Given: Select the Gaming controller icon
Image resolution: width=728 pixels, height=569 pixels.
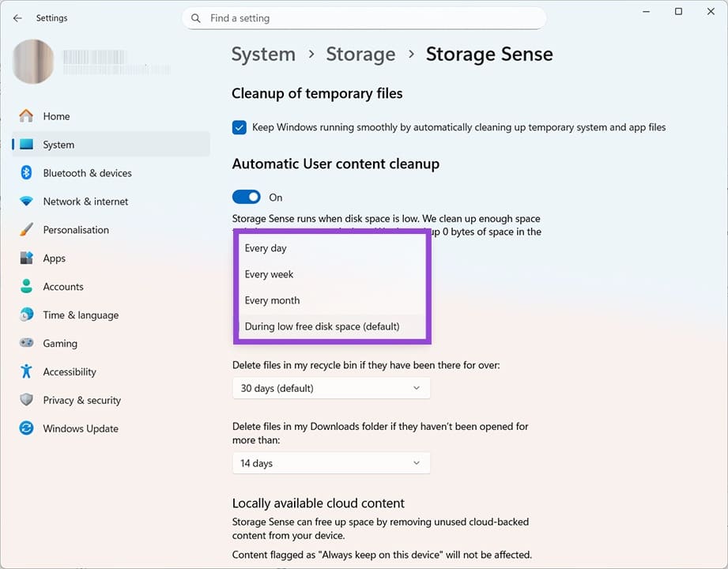Looking at the screenshot, I should (26, 343).
